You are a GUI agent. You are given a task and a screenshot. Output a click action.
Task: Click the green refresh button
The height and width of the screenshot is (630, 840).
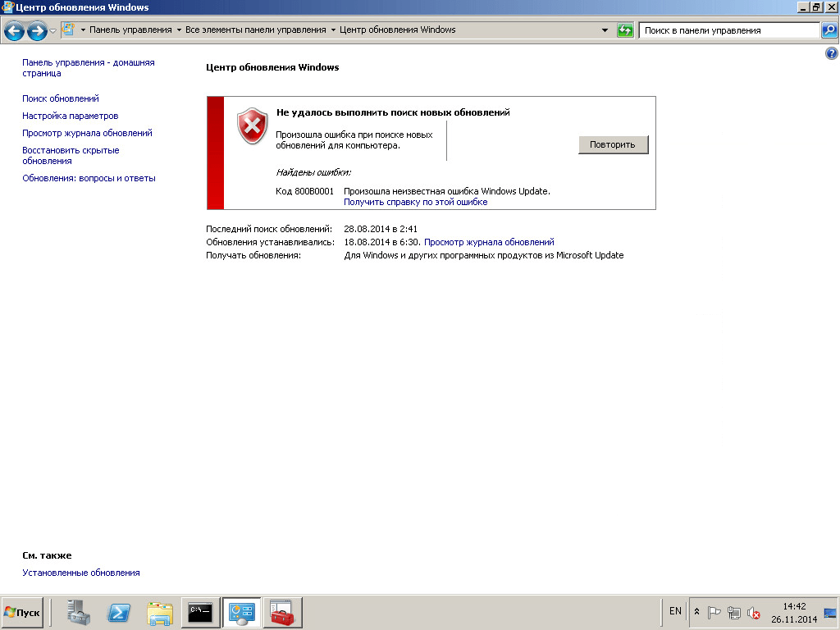pyautogui.click(x=625, y=30)
